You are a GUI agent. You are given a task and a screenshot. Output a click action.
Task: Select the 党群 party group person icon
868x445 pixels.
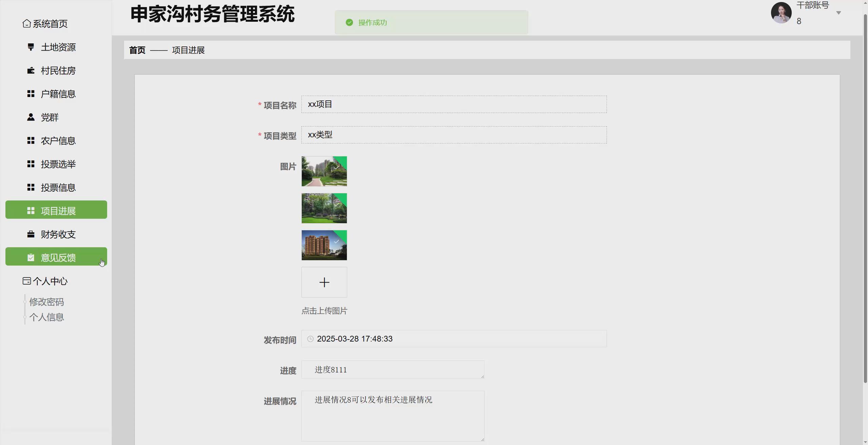[x=31, y=117]
